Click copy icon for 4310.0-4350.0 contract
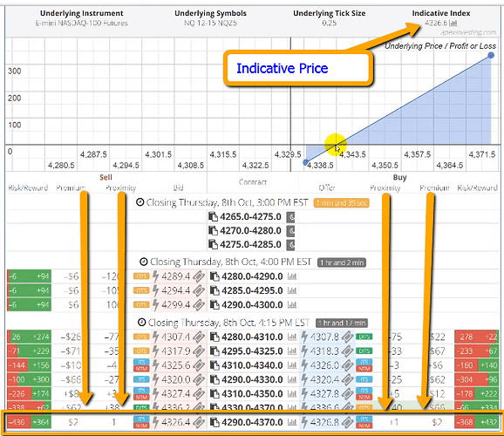The image size is (504, 436). click(x=215, y=393)
